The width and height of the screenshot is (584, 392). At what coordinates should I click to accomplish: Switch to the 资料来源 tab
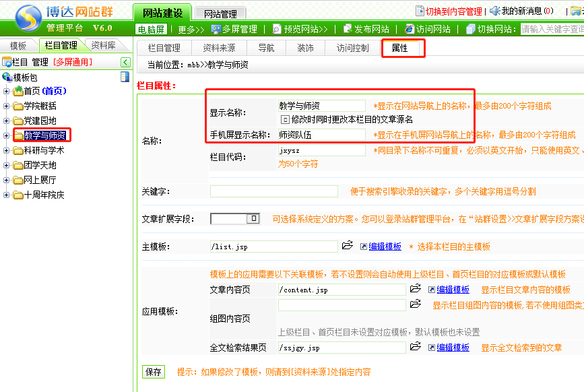point(219,48)
